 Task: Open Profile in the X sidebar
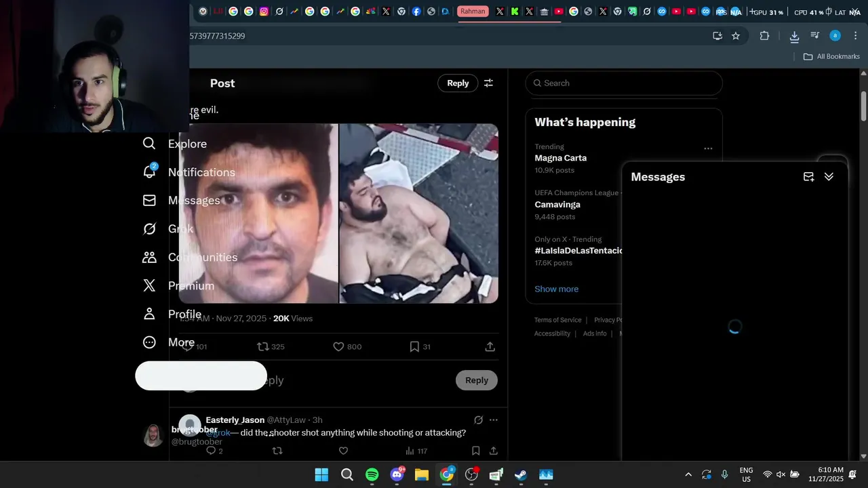172,314
